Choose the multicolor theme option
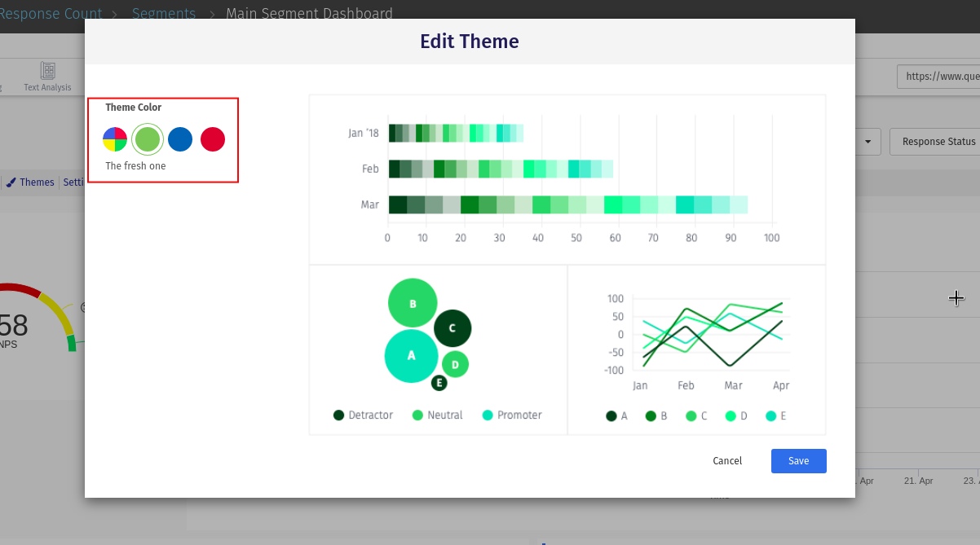The width and height of the screenshot is (980, 545). (x=115, y=139)
